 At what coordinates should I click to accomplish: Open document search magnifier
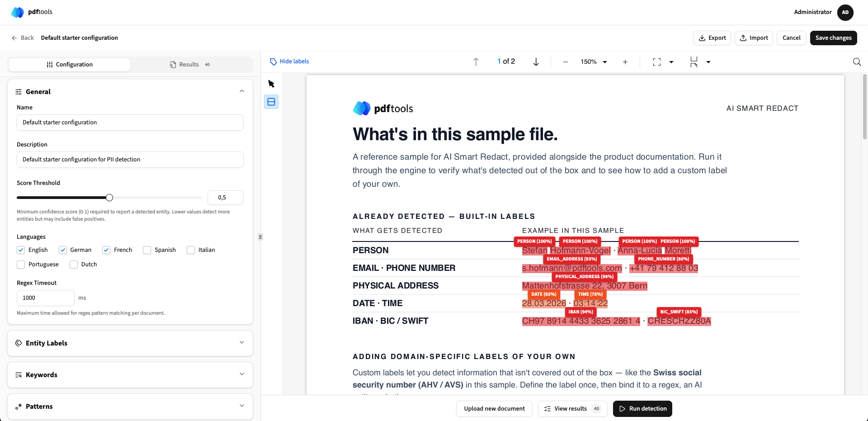tap(857, 62)
